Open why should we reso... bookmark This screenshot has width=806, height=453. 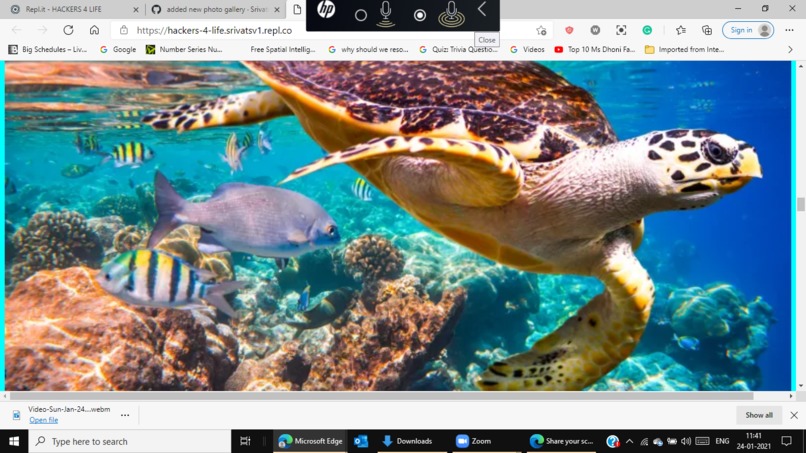[369, 49]
